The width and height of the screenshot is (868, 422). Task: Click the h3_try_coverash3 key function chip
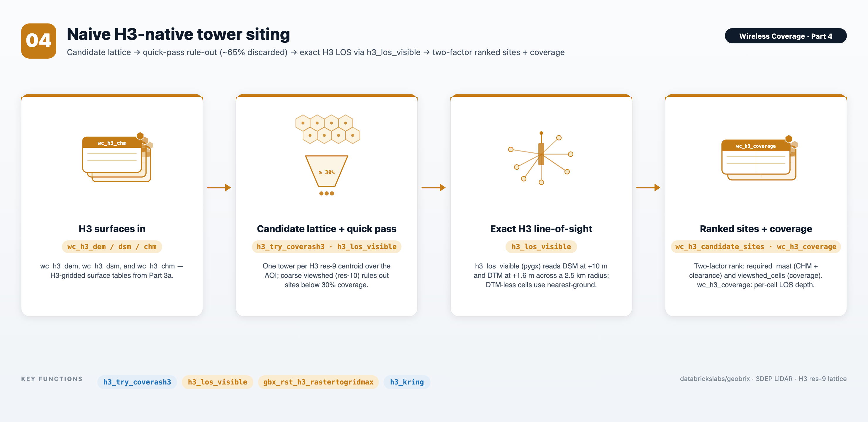coord(137,382)
